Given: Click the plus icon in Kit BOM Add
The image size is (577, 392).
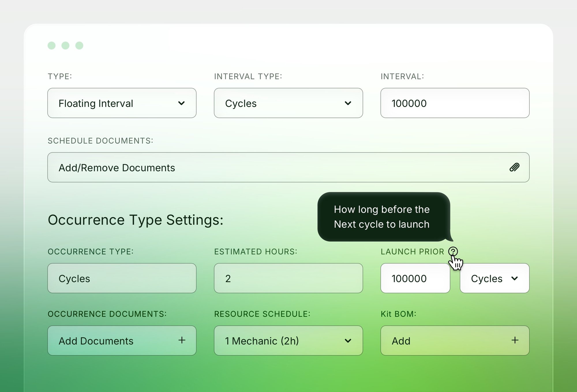Looking at the screenshot, I should [x=515, y=340].
